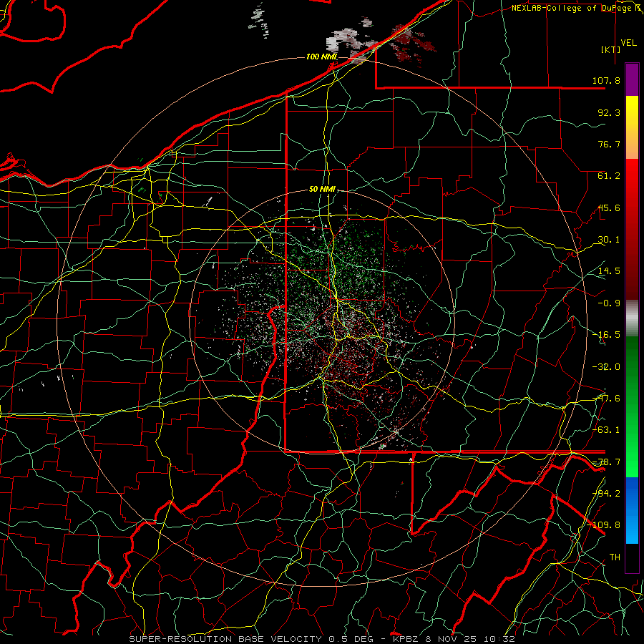Click the -16.5 scale value
The width and height of the screenshot is (644, 644).
click(x=606, y=335)
